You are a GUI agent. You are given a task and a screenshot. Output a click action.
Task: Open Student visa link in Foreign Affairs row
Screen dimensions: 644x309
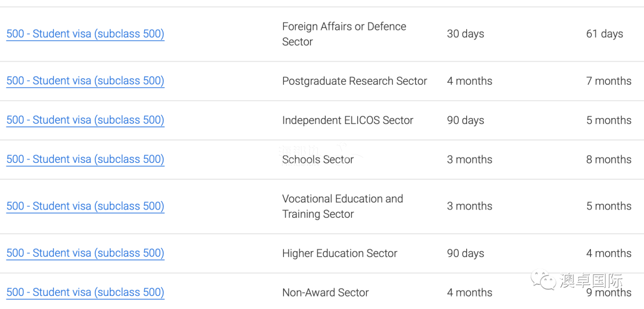tap(85, 34)
